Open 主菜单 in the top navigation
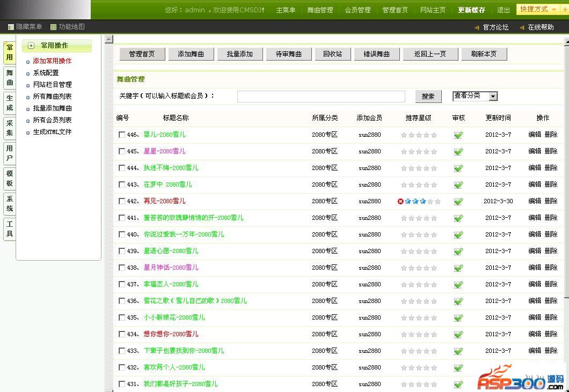Image resolution: width=569 pixels, height=392 pixels. point(286,10)
